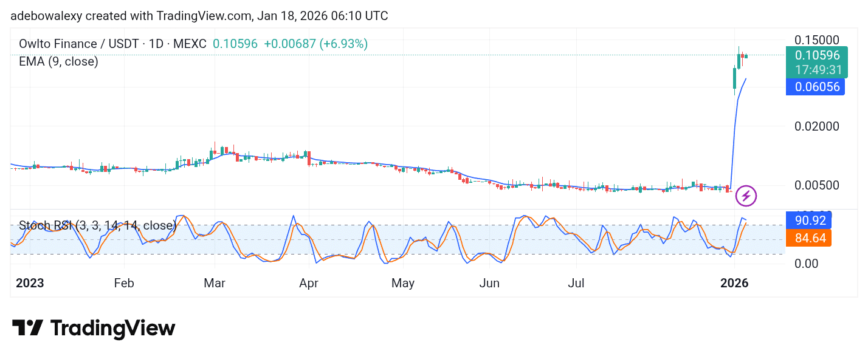Open the 1D timeframe selector
This screenshot has height=359, width=868.
coord(157,44)
